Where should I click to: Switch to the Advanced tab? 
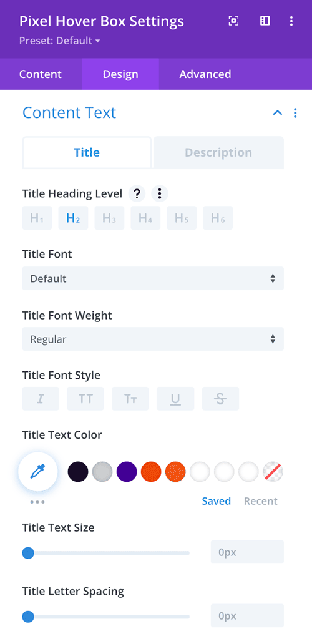click(205, 74)
